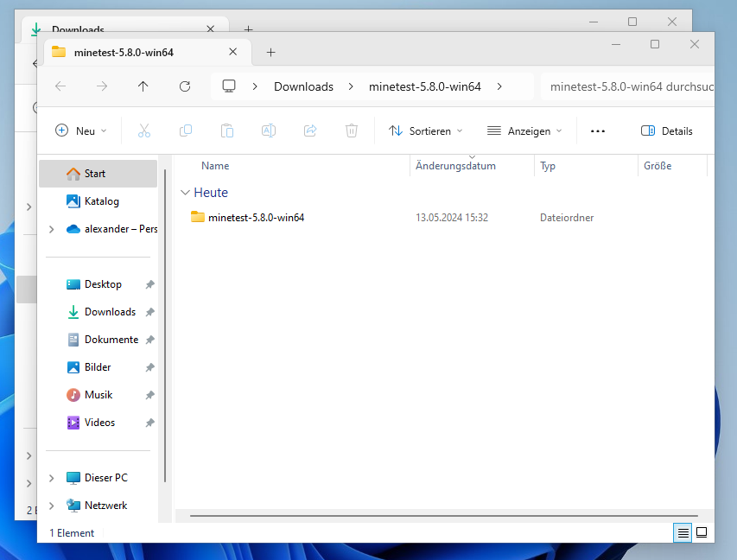
Task: Select Start in the navigation pane
Action: [98, 174]
